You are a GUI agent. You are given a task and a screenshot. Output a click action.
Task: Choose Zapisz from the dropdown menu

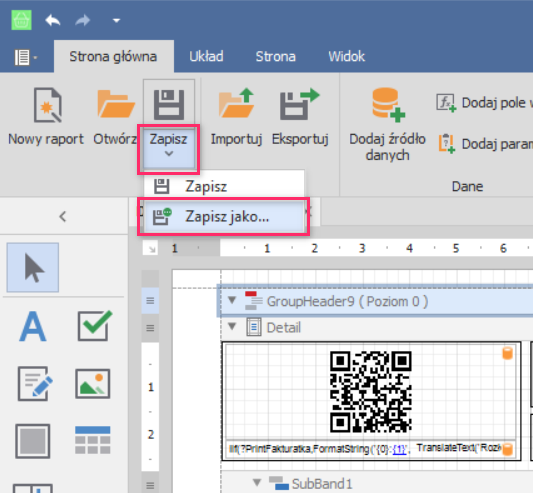pyautogui.click(x=224, y=186)
